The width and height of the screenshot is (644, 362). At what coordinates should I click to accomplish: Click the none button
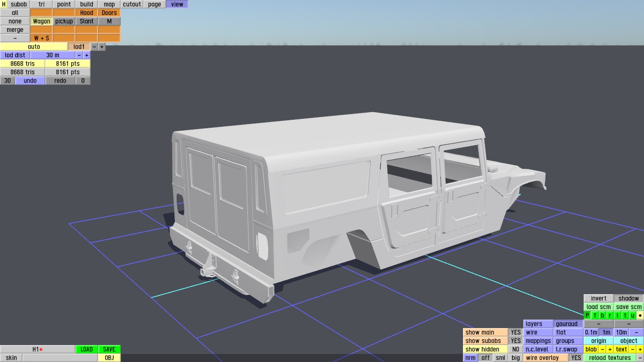point(15,21)
